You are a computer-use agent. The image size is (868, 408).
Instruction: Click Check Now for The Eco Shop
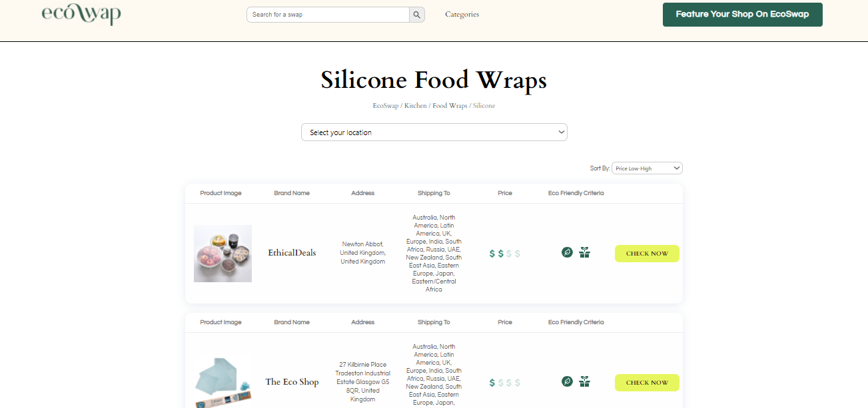(x=647, y=383)
